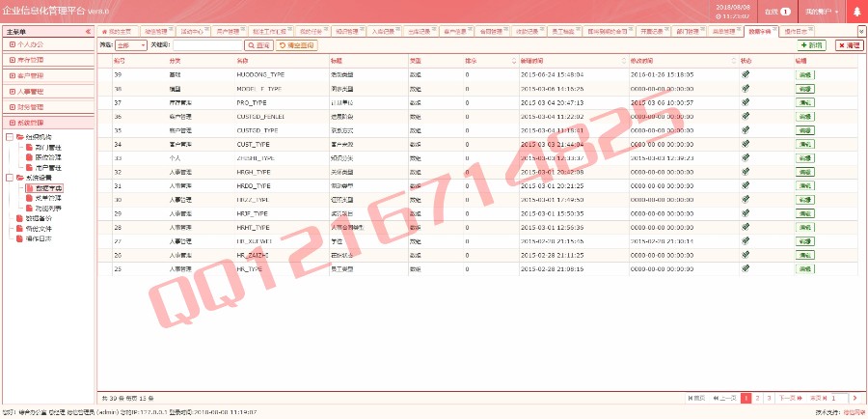This screenshot has height=419, width=868.
Task: Toggle status check for HRDD_TYPE row
Action: tap(746, 185)
